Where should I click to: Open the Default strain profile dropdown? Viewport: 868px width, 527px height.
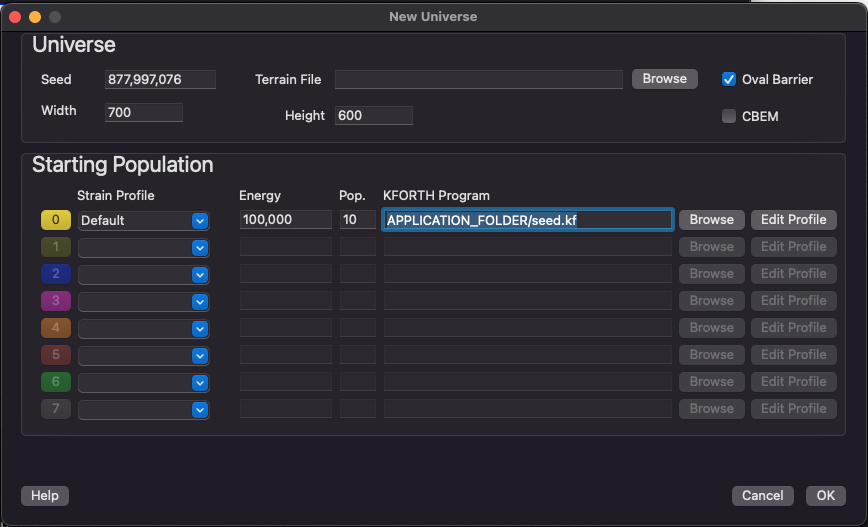click(x=143, y=220)
